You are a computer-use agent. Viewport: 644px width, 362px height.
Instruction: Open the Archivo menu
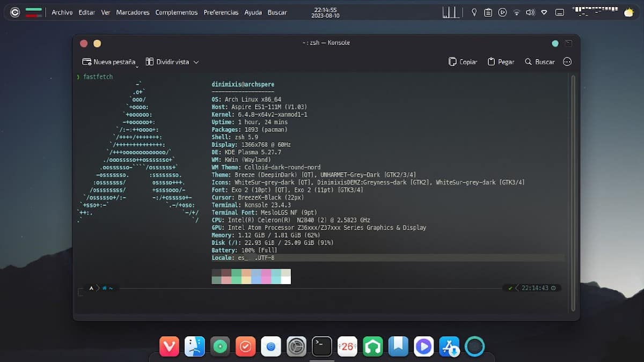point(62,12)
